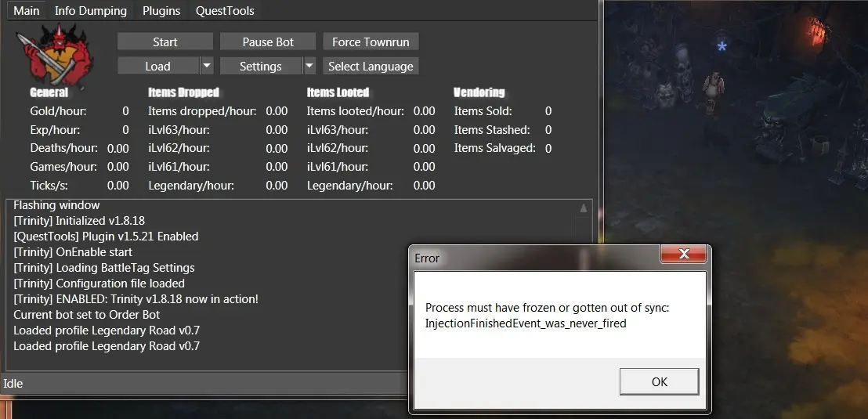Switch to the Plugins tab
Image resolution: width=868 pixels, height=419 pixels.
tap(161, 11)
